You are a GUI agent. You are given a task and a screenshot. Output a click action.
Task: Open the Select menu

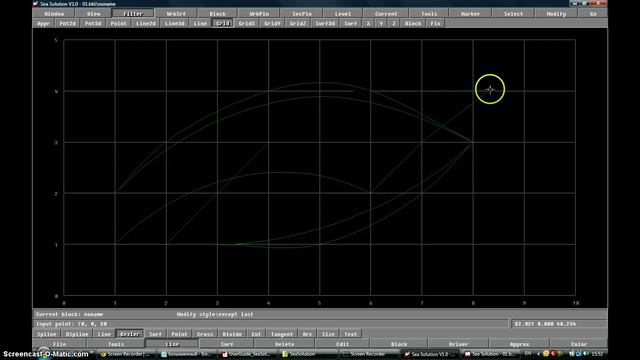click(513, 13)
